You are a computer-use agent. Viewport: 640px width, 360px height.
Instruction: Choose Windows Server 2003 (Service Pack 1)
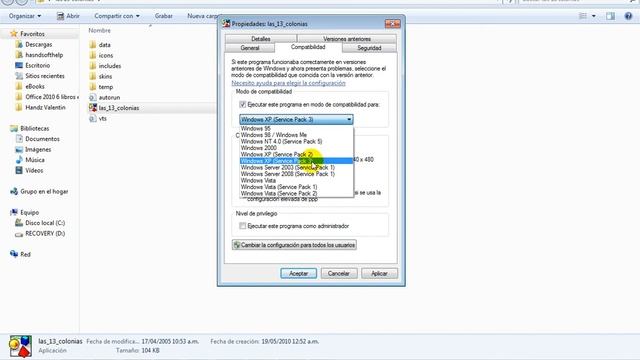[x=296, y=167]
